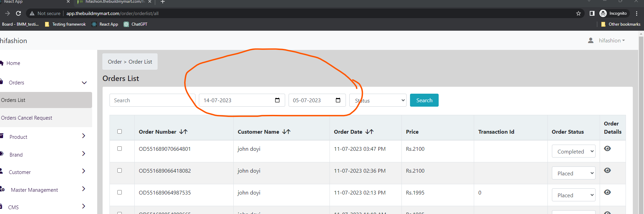Image resolution: width=644 pixels, height=214 pixels.
Task: Open the Incognito profile indicator
Action: pos(613,13)
